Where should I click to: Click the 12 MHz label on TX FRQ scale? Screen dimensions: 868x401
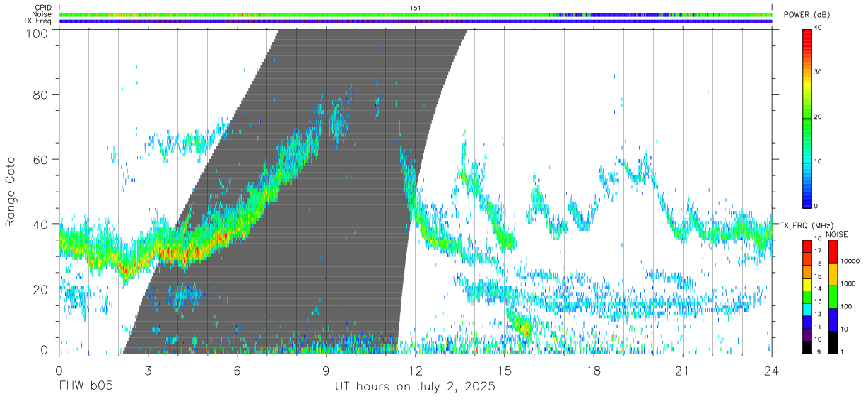point(818,315)
